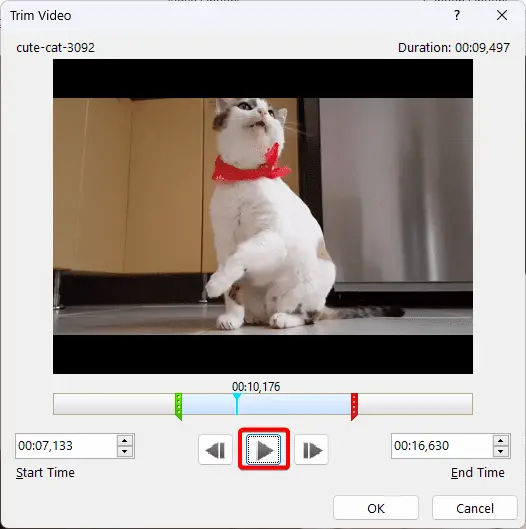Confirm the trim with the OK button
The width and height of the screenshot is (526, 529).
tap(376, 508)
